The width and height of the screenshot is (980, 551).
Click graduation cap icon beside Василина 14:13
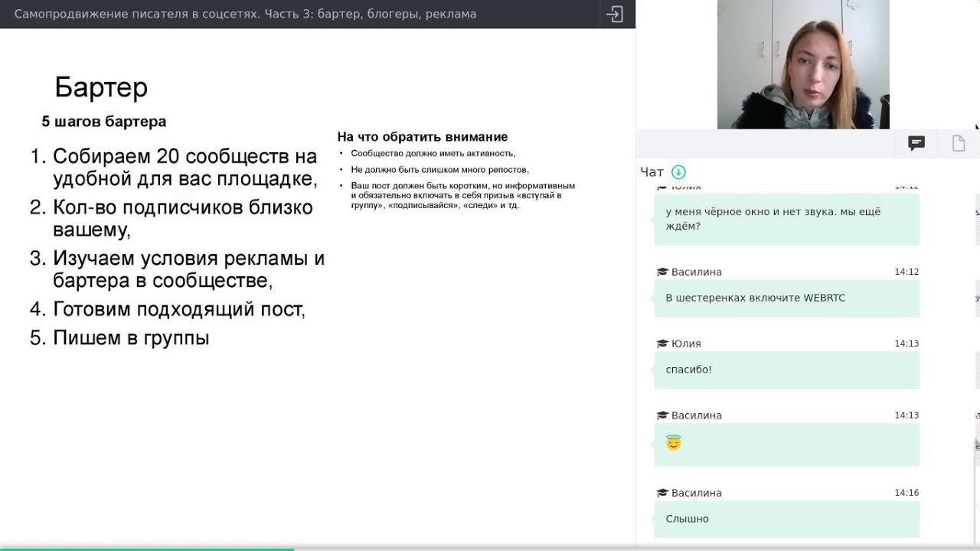(x=662, y=415)
